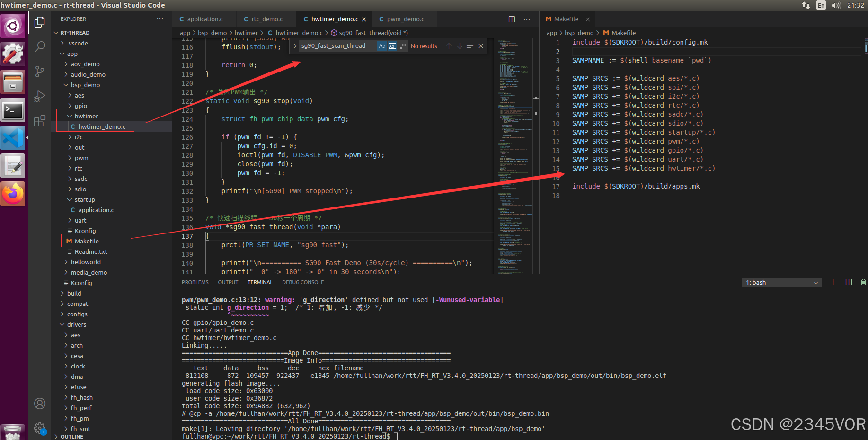Viewport: 868px width, 440px height.
Task: Open the Terminal app from dock
Action: point(13,111)
